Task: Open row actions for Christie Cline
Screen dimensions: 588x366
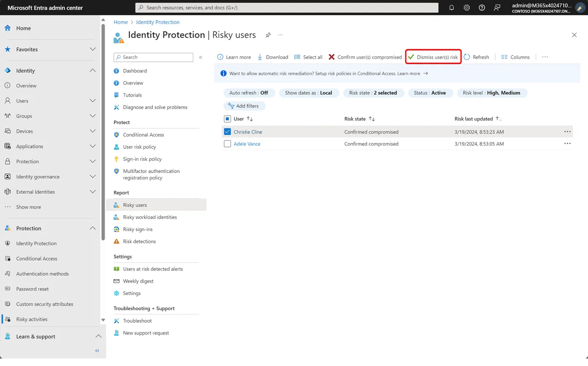Action: [567, 132]
